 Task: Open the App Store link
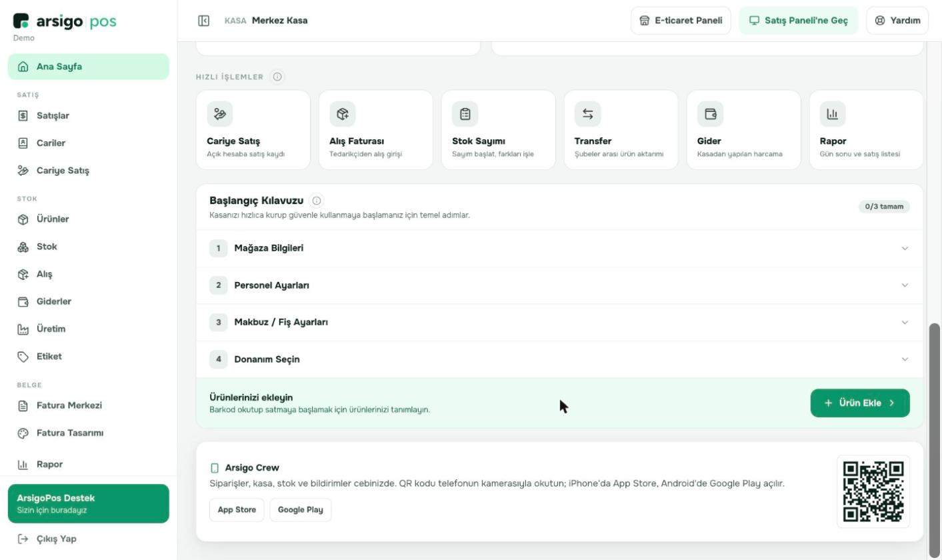237,510
